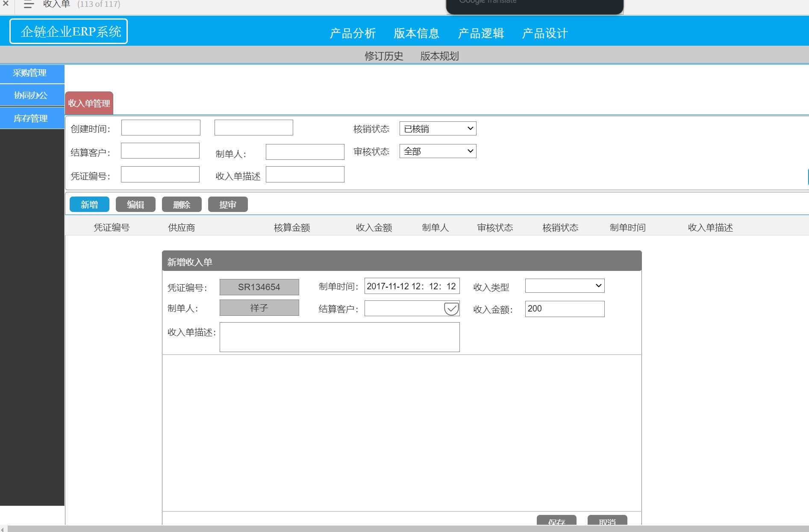Open the 产品逻辑 menu
This screenshot has width=809, height=532.
[481, 33]
